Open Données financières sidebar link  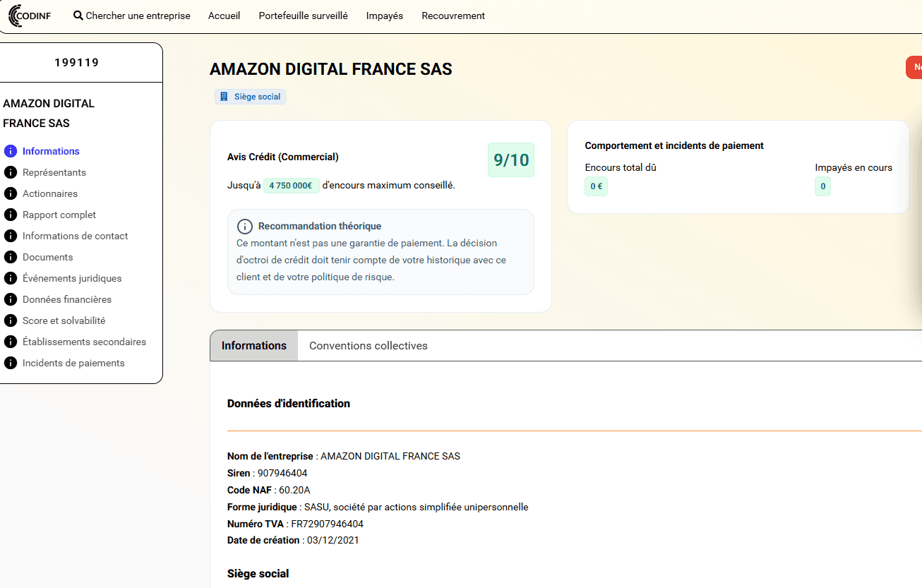click(x=67, y=299)
